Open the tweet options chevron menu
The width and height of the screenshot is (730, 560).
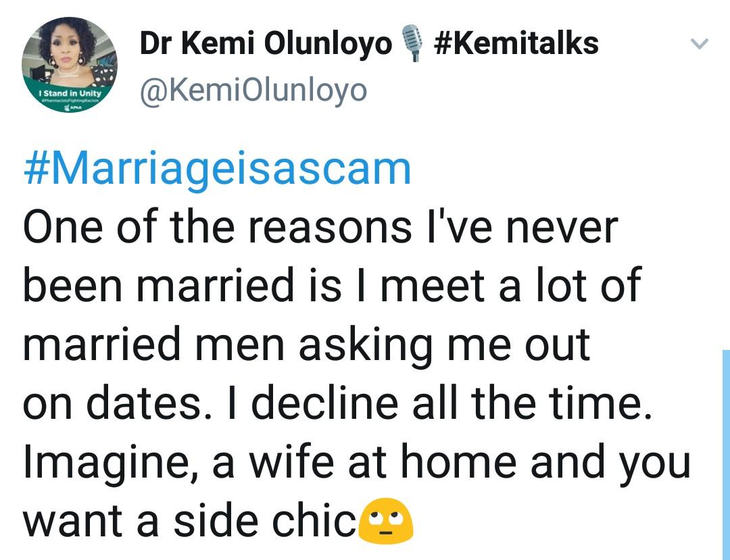pyautogui.click(x=699, y=44)
